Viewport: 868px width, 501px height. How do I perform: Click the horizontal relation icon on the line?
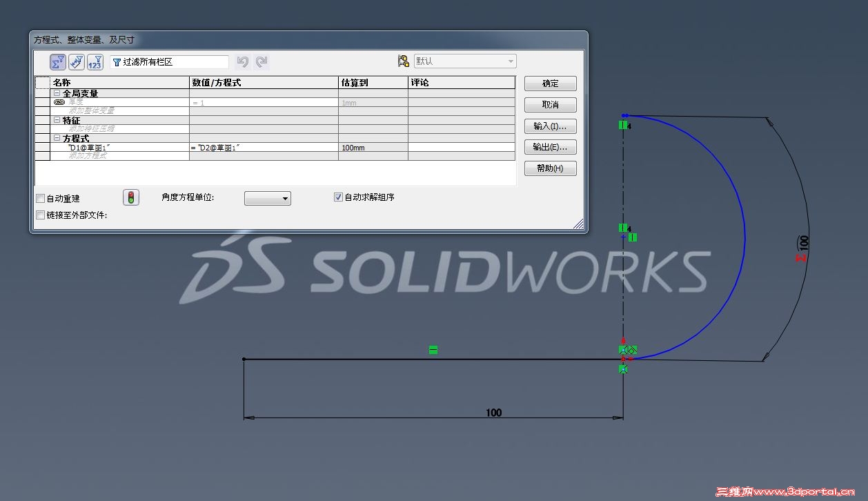[433, 351]
